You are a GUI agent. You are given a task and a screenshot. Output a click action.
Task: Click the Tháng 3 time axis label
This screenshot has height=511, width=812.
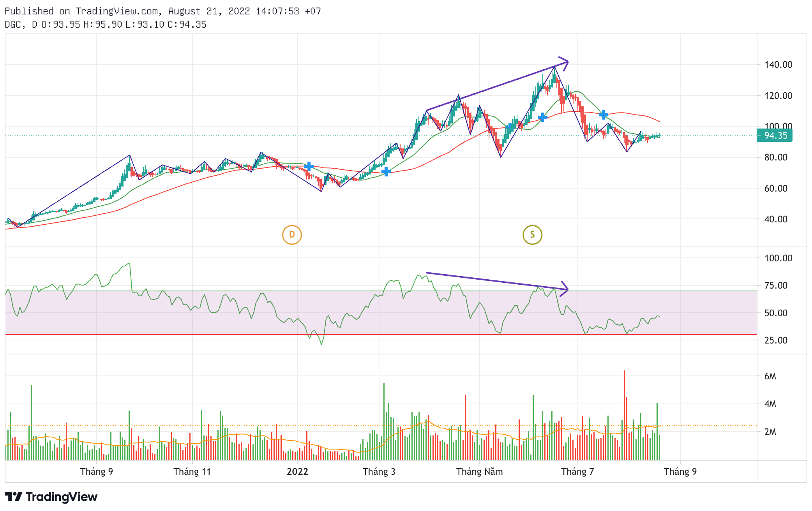(379, 472)
